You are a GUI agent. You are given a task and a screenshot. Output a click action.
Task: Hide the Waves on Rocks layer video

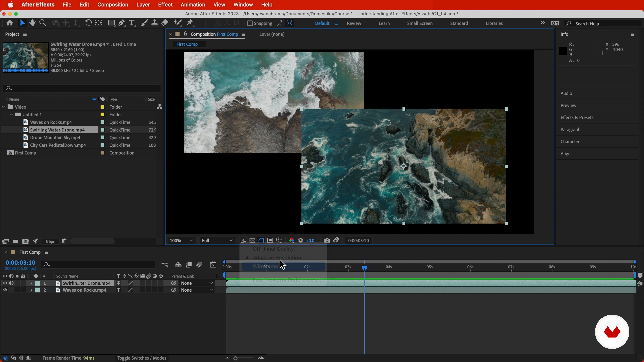point(5,290)
